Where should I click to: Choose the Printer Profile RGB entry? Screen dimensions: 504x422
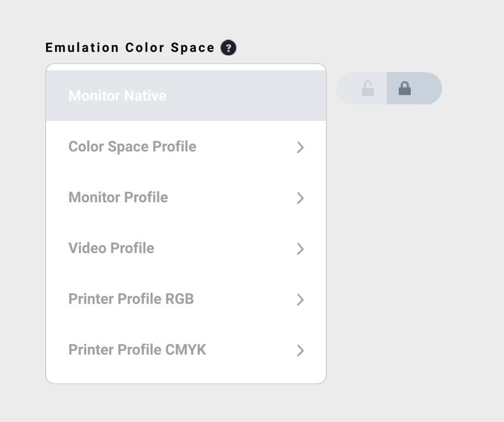(131, 299)
